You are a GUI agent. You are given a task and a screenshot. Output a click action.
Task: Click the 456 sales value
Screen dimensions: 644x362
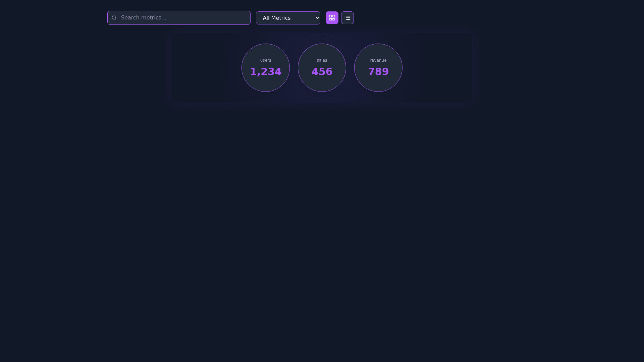[322, 71]
